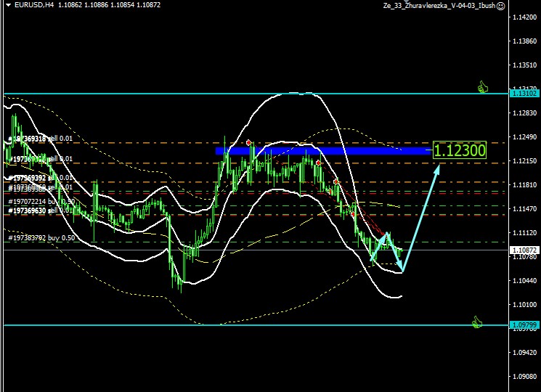This screenshot has height=392, width=541.
Task: Click the lower thumbs-up icon near 1.09799
Action: (476, 321)
